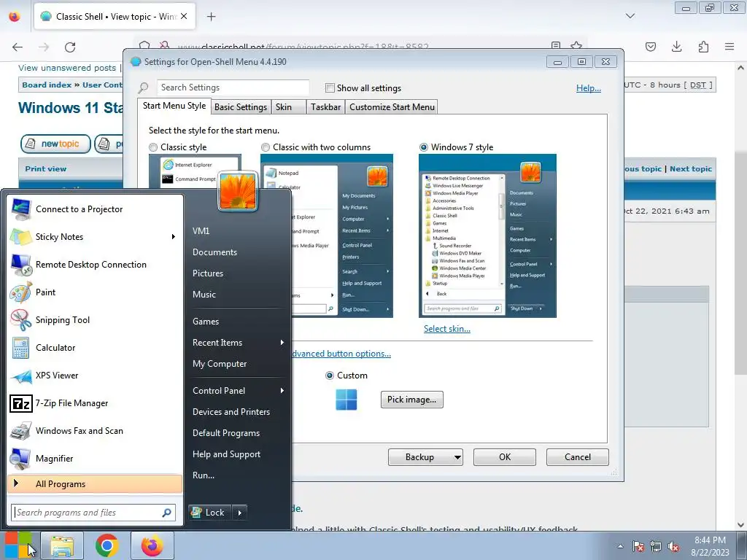747x560 pixels.
Task: Open the Firefox application menu
Action: 729,47
